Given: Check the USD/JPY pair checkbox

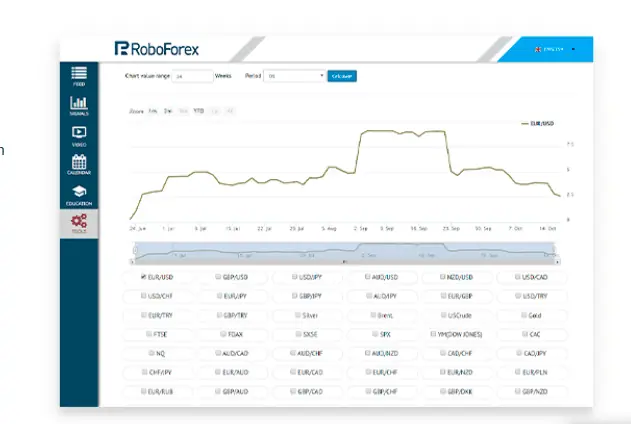Looking at the screenshot, I should (x=294, y=277).
